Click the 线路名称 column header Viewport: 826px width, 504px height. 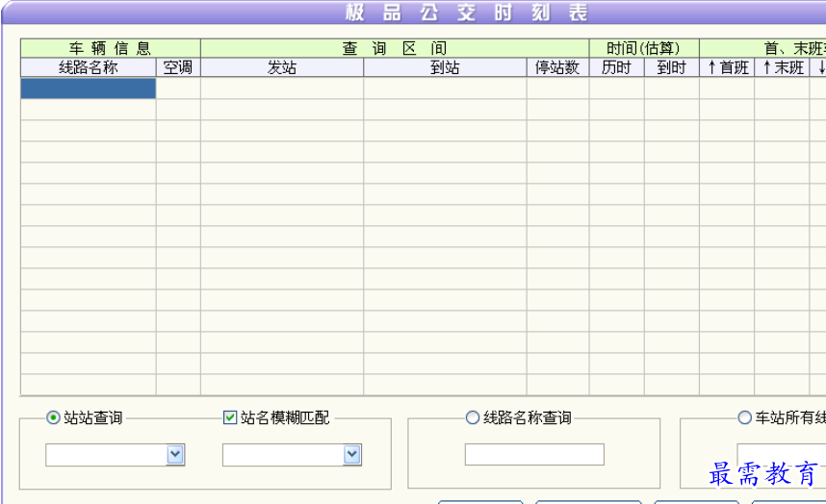click(89, 67)
